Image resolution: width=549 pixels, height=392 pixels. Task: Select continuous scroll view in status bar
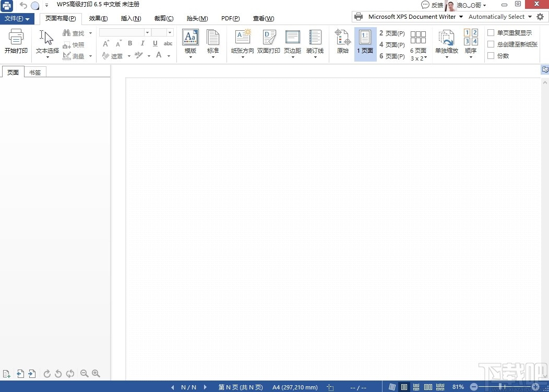pos(416,387)
